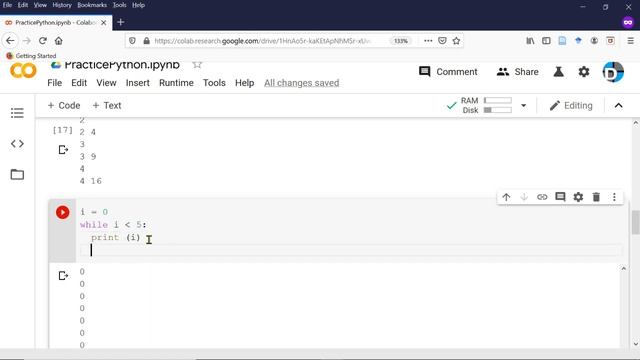
Task: Open the user account avatar
Action: pos(613,72)
